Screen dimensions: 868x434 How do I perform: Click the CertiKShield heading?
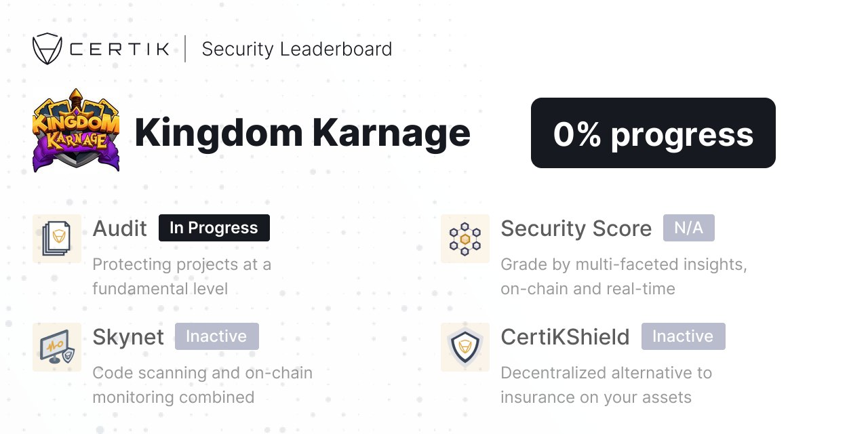566,337
